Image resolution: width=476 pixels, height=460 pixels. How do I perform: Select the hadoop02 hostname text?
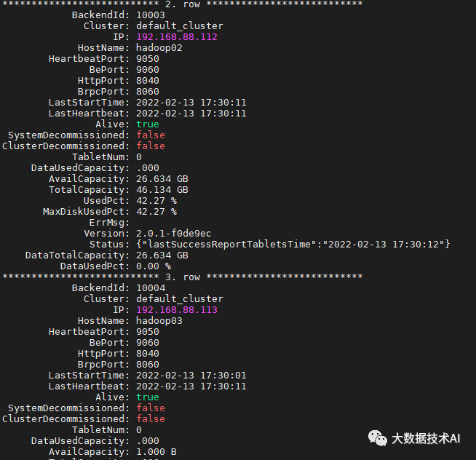[159, 47]
